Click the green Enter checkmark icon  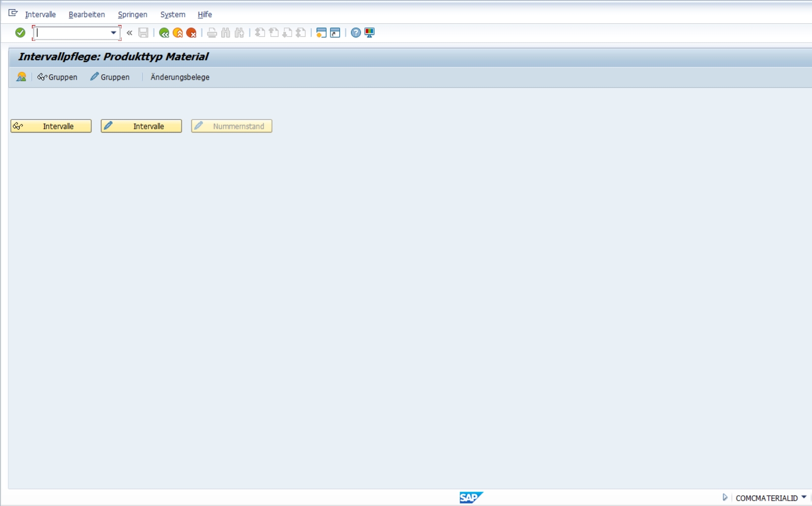point(20,32)
